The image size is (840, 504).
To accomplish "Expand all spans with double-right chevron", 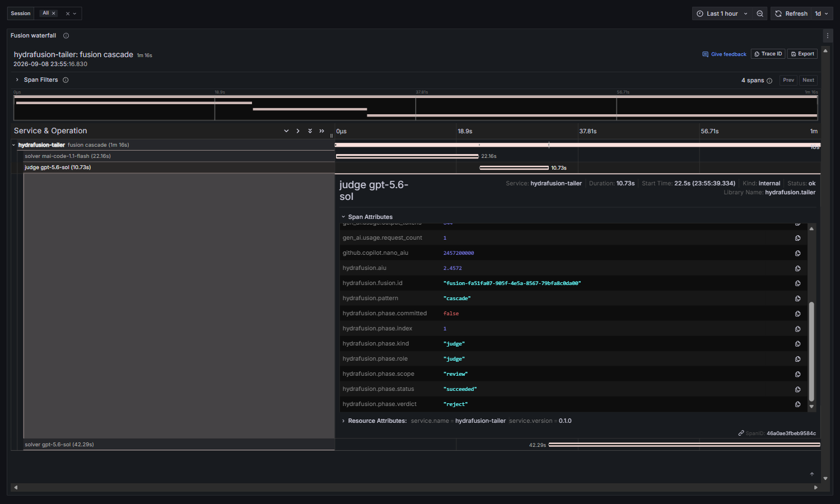I will [321, 131].
